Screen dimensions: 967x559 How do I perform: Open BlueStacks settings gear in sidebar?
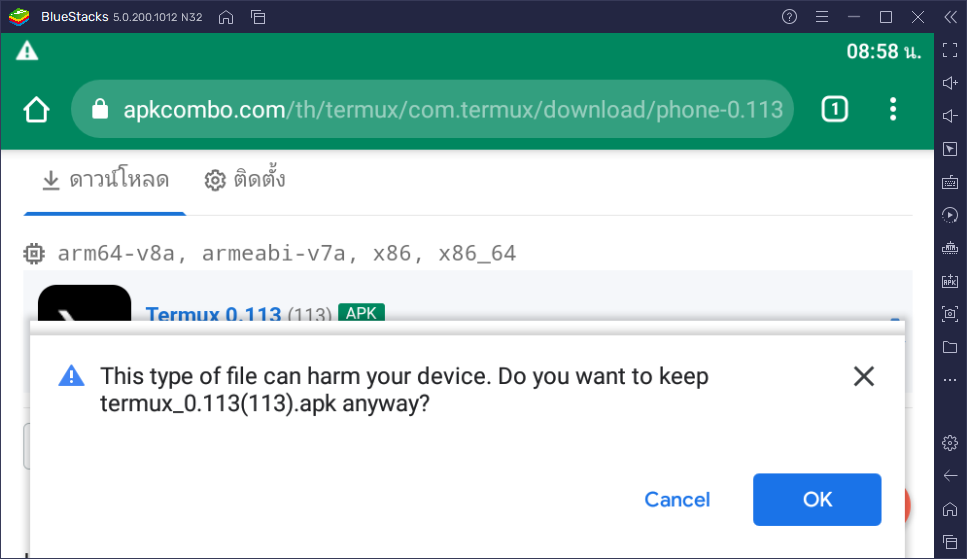coord(950,442)
